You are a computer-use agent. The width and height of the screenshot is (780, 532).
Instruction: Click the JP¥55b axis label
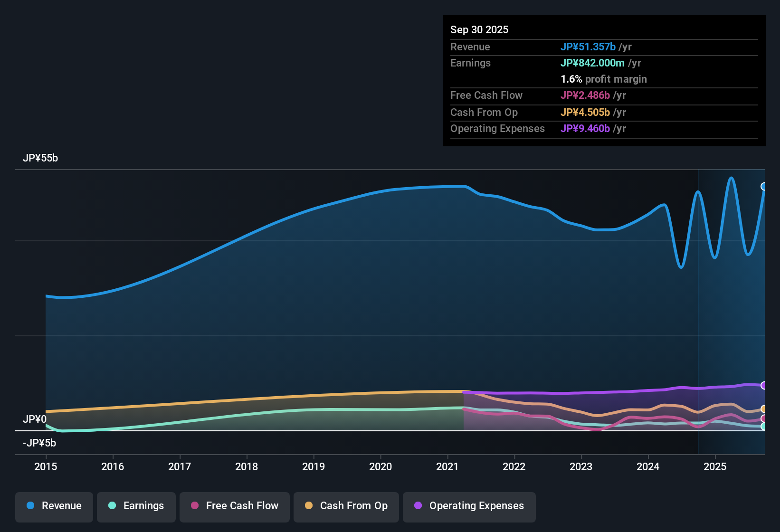tap(41, 158)
